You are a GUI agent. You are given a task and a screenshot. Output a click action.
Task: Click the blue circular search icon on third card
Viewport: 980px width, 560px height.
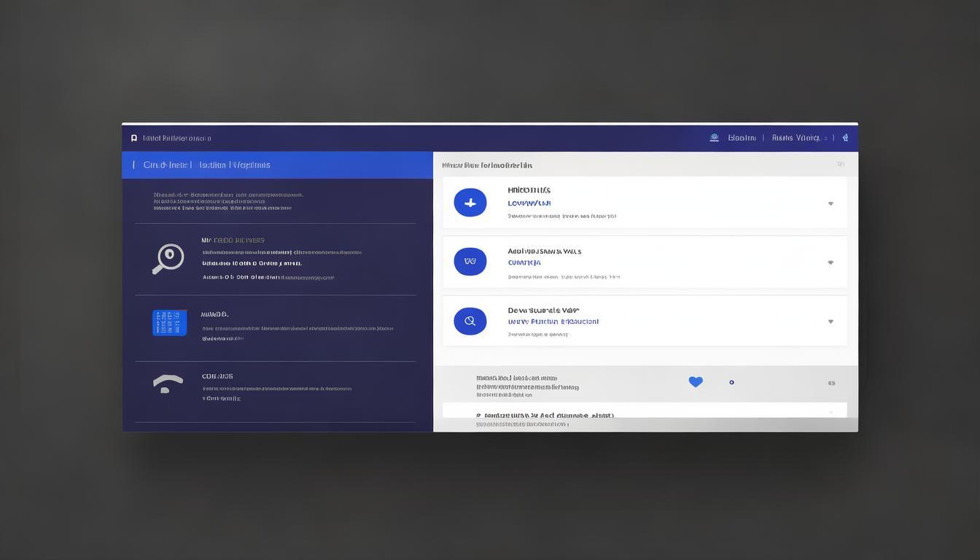pyautogui.click(x=470, y=321)
